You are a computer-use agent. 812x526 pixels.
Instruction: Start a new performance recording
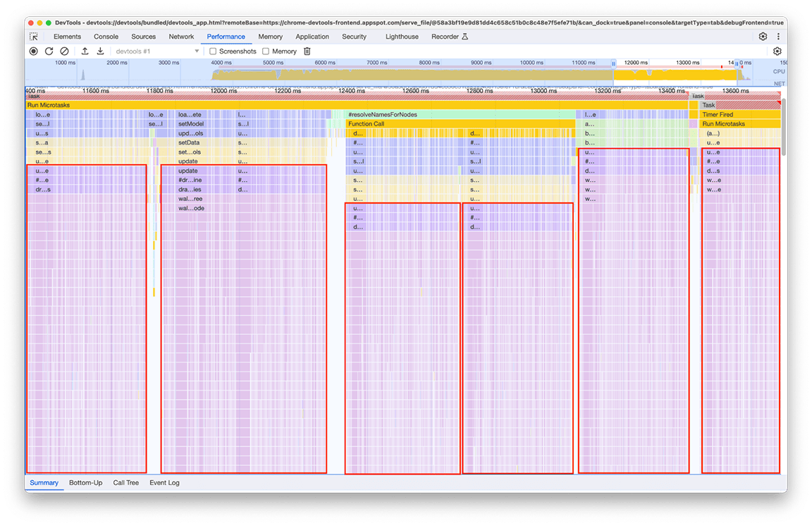click(33, 51)
